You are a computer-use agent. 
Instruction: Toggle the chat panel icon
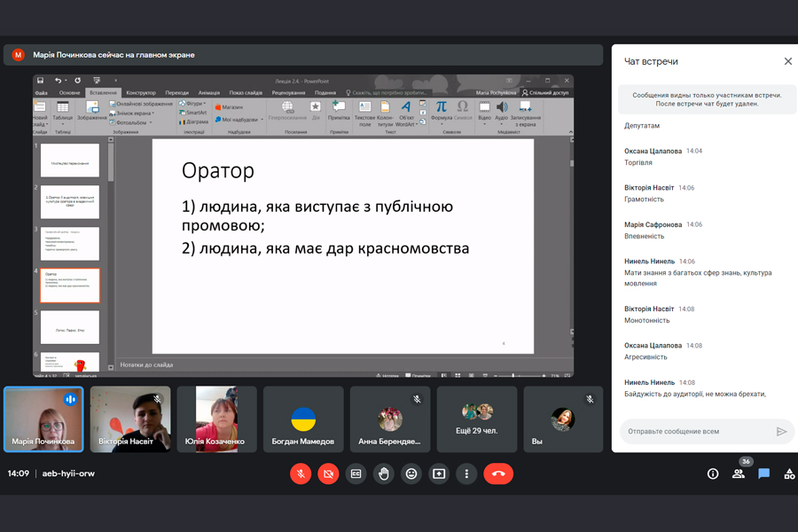[x=763, y=473]
